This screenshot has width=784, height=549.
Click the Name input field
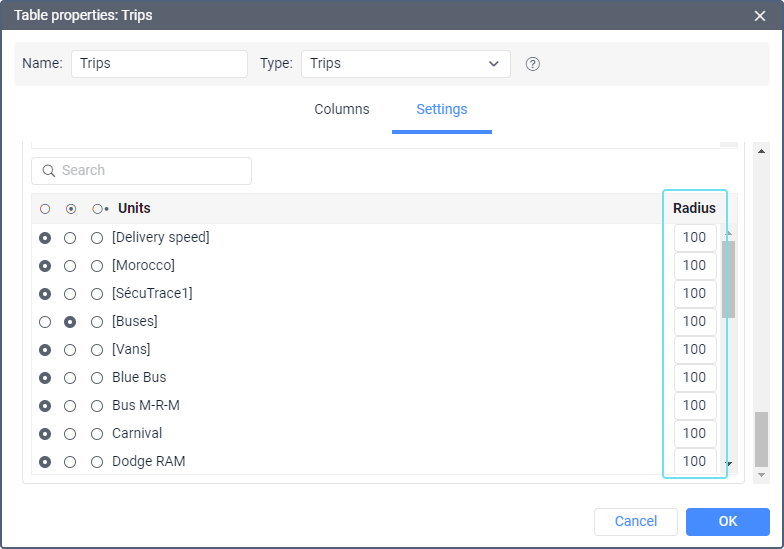pyautogui.click(x=160, y=64)
